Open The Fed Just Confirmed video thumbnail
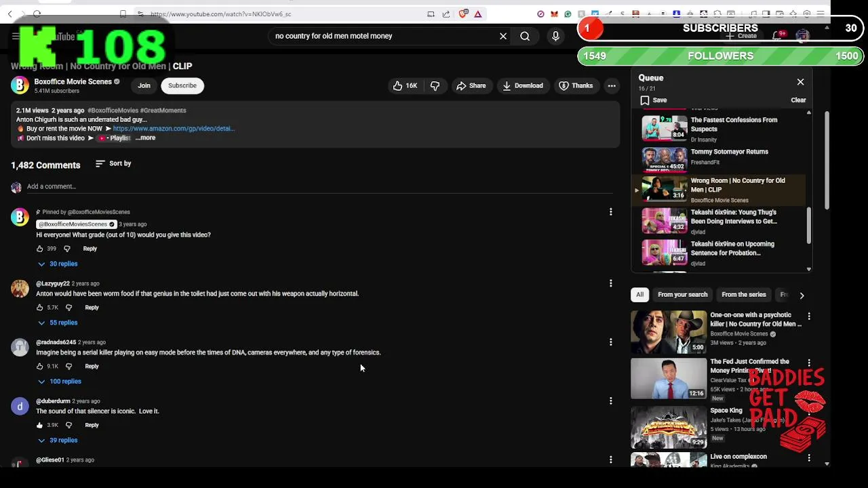This screenshot has height=488, width=868. (x=669, y=379)
